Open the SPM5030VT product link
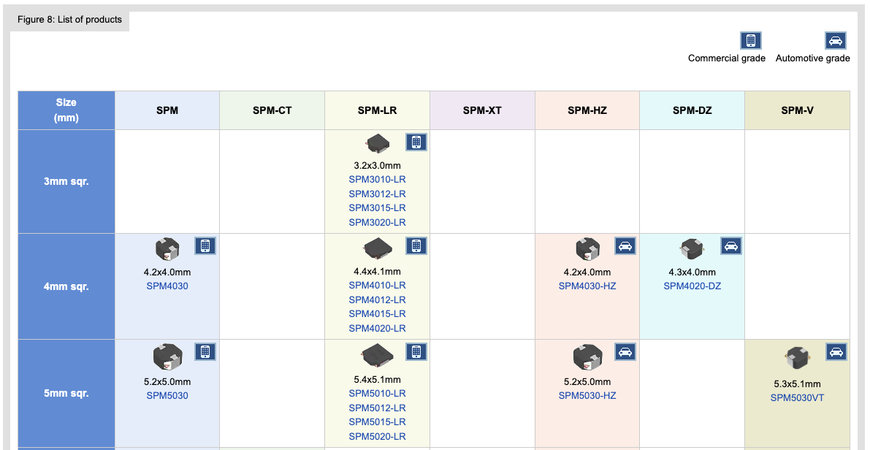The width and height of the screenshot is (870, 450). 797,398
